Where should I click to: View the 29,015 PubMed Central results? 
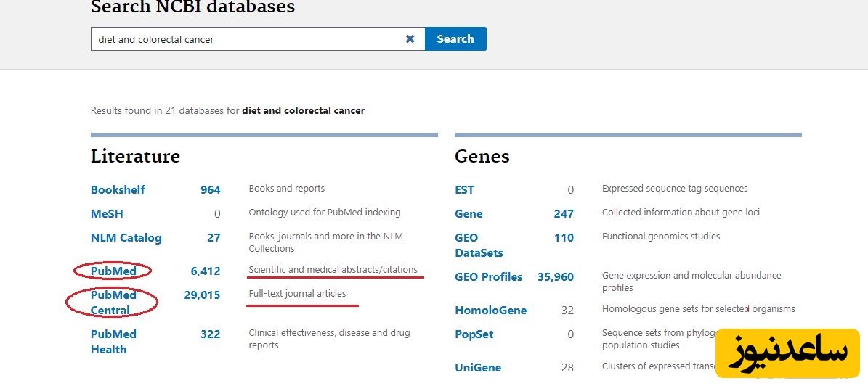tap(202, 295)
